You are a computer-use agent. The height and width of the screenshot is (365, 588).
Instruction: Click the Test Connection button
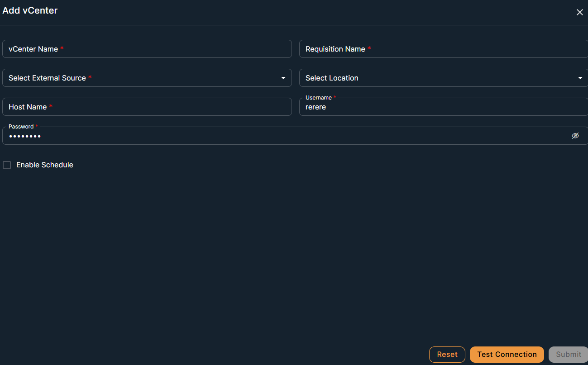507,355
